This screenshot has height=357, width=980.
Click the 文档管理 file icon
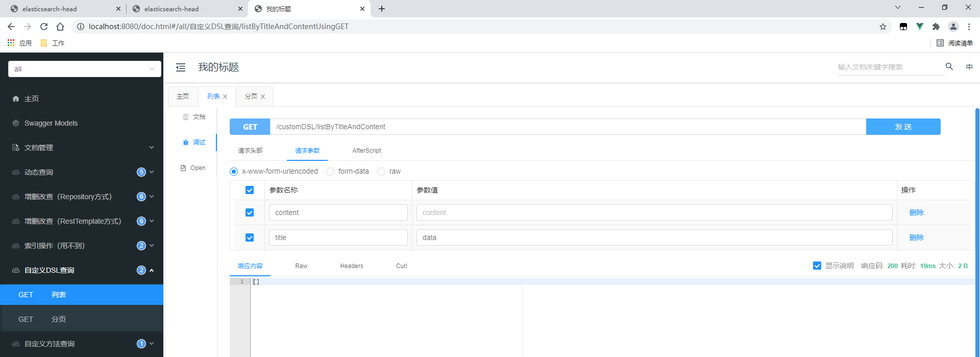(16, 148)
